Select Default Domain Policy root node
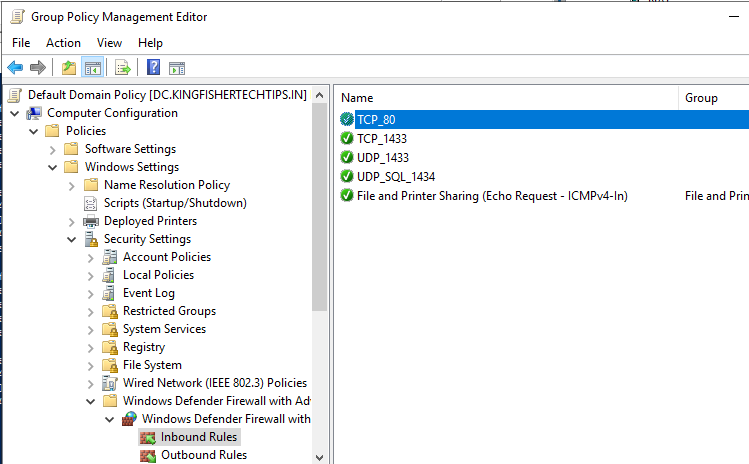This screenshot has width=749, height=464. [x=167, y=95]
